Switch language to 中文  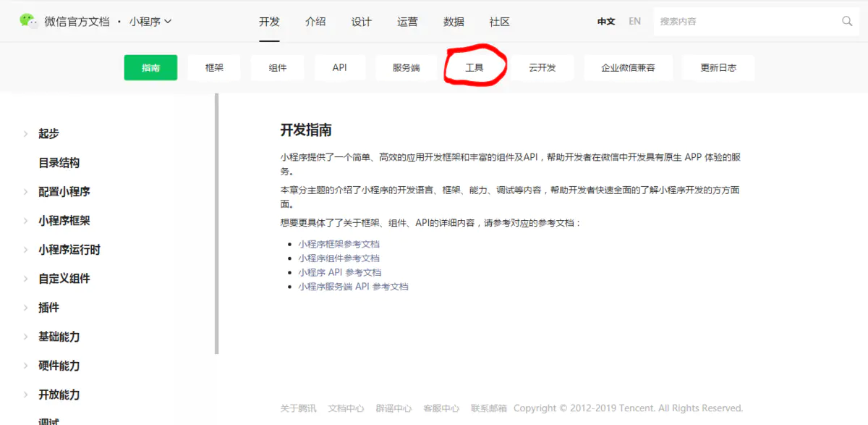click(x=606, y=22)
